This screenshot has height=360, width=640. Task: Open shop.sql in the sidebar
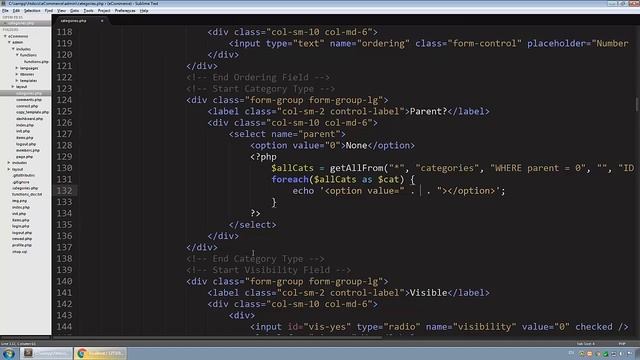(x=20, y=251)
